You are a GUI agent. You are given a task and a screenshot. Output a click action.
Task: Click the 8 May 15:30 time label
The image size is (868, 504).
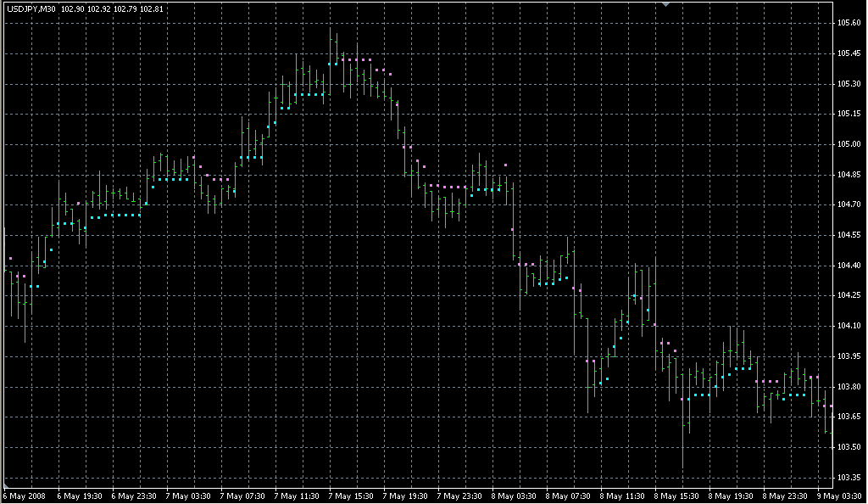pos(676,496)
